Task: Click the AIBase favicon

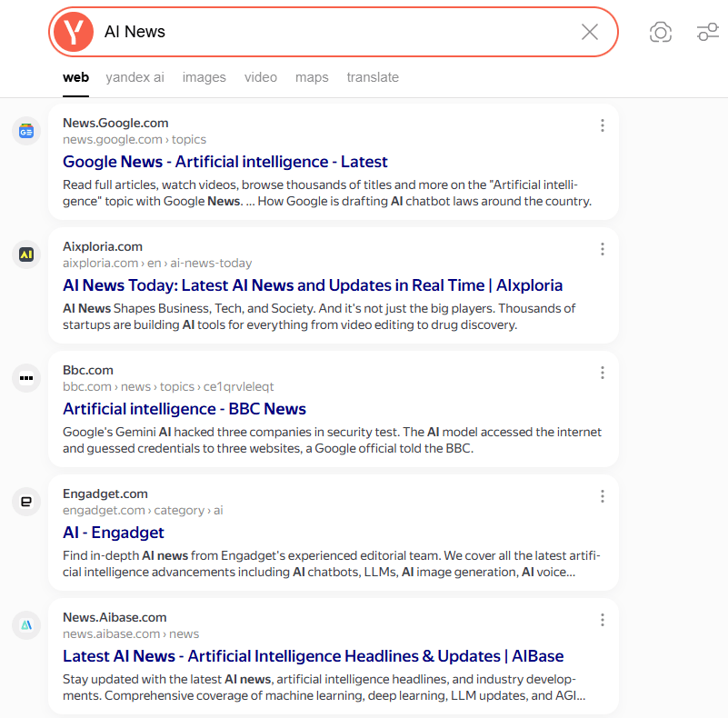Action: click(x=26, y=625)
